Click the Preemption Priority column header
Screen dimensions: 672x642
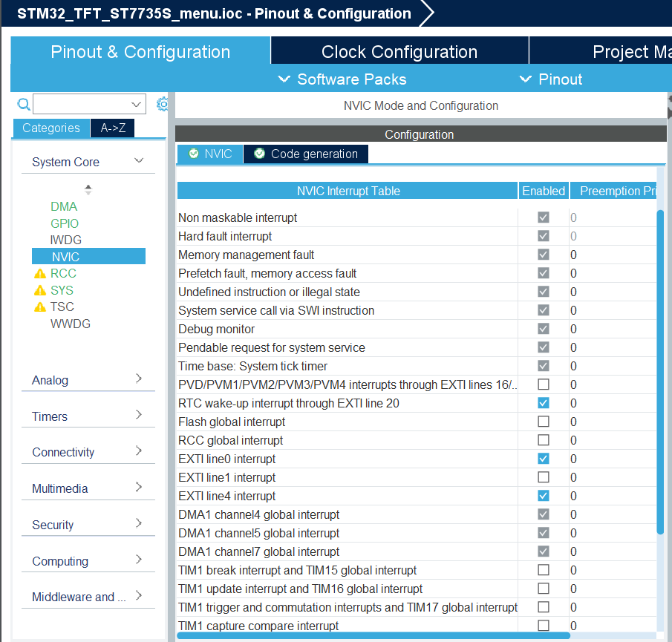coord(614,191)
